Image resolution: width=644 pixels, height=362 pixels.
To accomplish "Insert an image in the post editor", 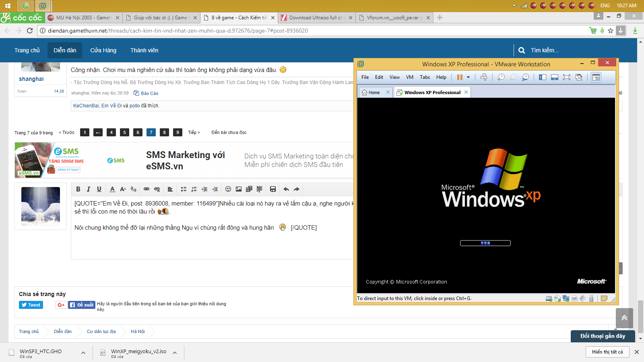I will (239, 189).
